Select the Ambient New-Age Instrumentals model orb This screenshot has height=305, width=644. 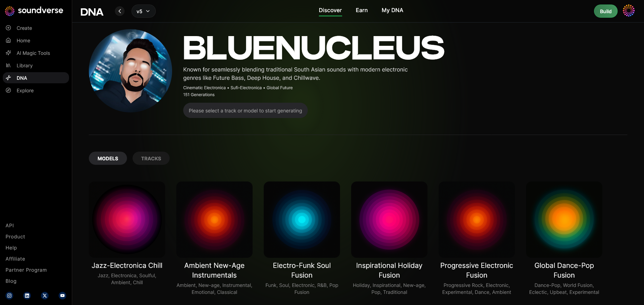click(x=214, y=219)
